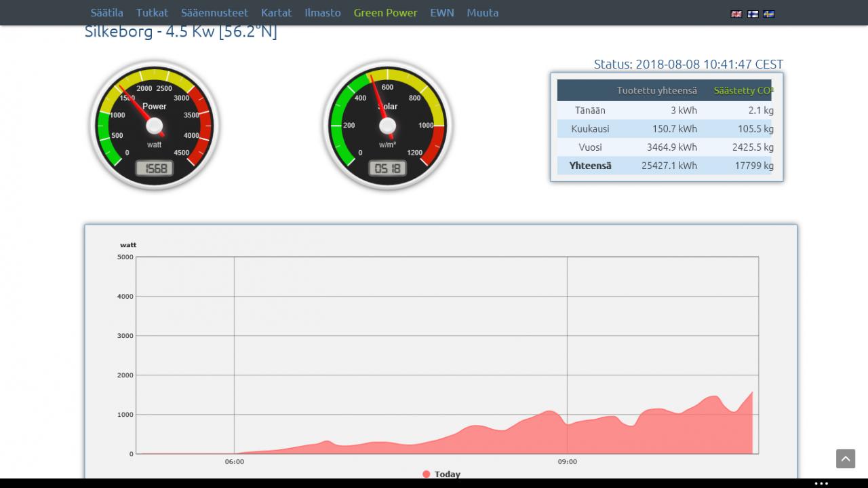Click the Silkeborg - 4.5 Kw heading
Viewport: 868px width, 488px height.
[181, 32]
